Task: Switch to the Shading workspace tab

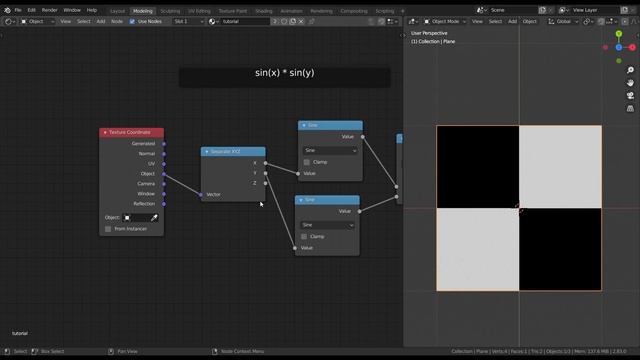Action: [x=264, y=11]
